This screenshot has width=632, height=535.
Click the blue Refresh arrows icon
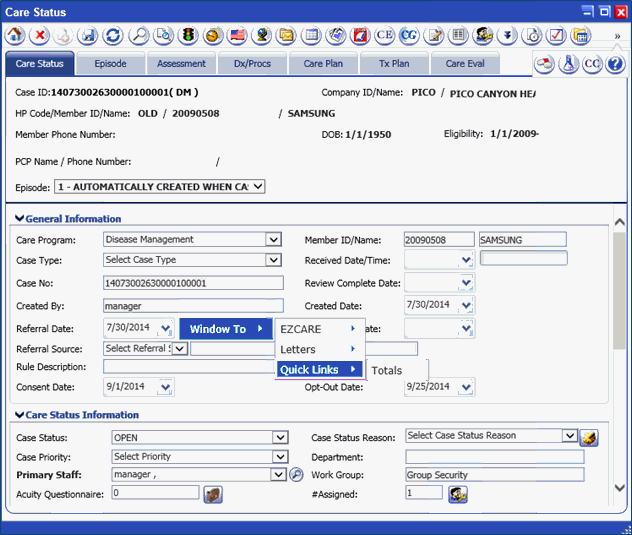click(113, 35)
